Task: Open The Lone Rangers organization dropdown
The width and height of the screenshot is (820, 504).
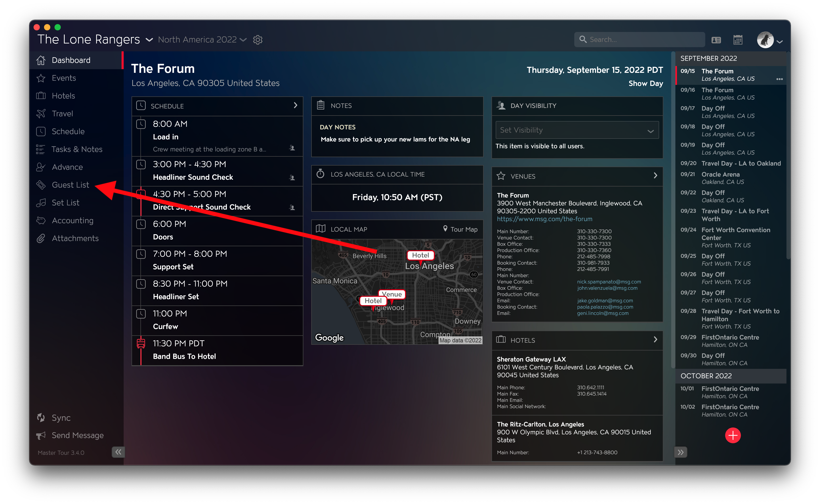Action: point(149,40)
